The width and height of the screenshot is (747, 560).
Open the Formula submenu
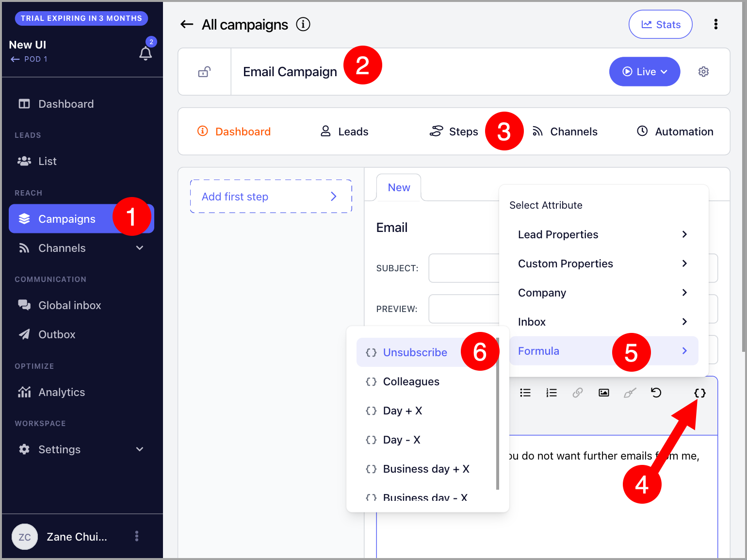(x=604, y=351)
